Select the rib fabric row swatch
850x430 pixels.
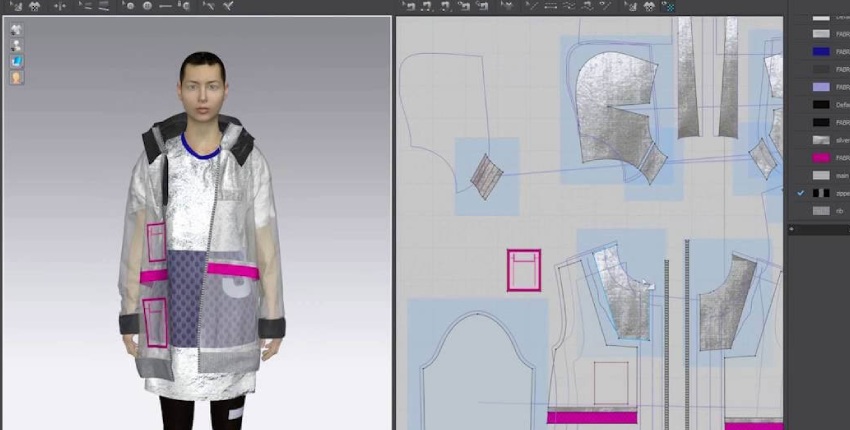tap(821, 210)
